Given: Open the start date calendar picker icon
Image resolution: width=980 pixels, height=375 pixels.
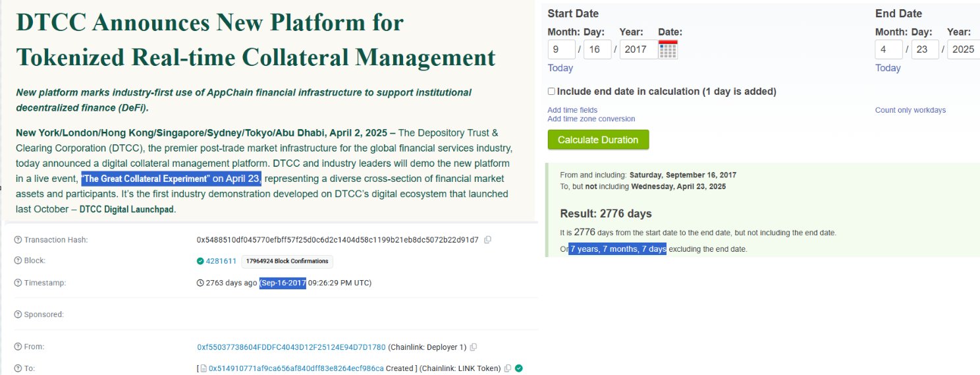Looking at the screenshot, I should click(668, 49).
